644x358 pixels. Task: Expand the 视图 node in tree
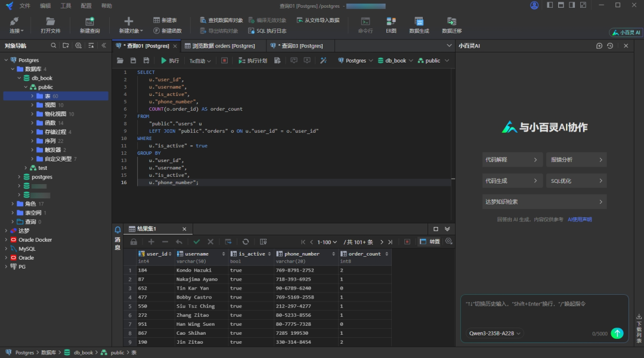32,105
